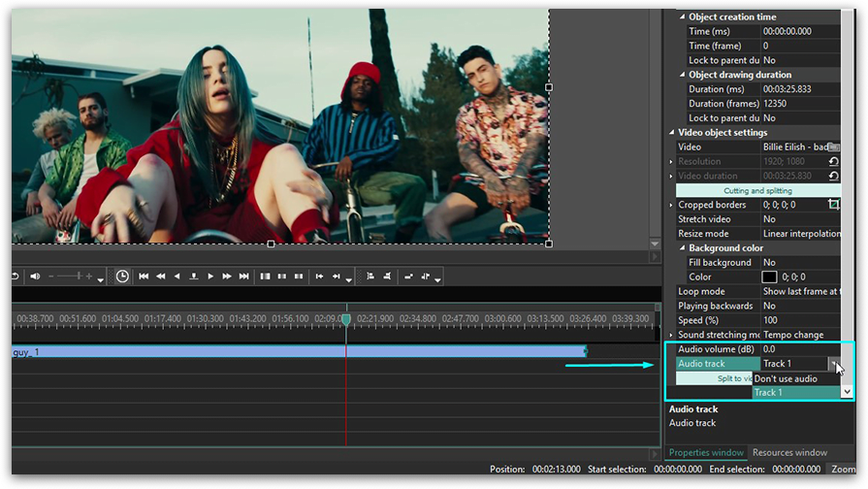The image size is (868, 489).
Task: Expand the Video duration property row
Action: [671, 177]
